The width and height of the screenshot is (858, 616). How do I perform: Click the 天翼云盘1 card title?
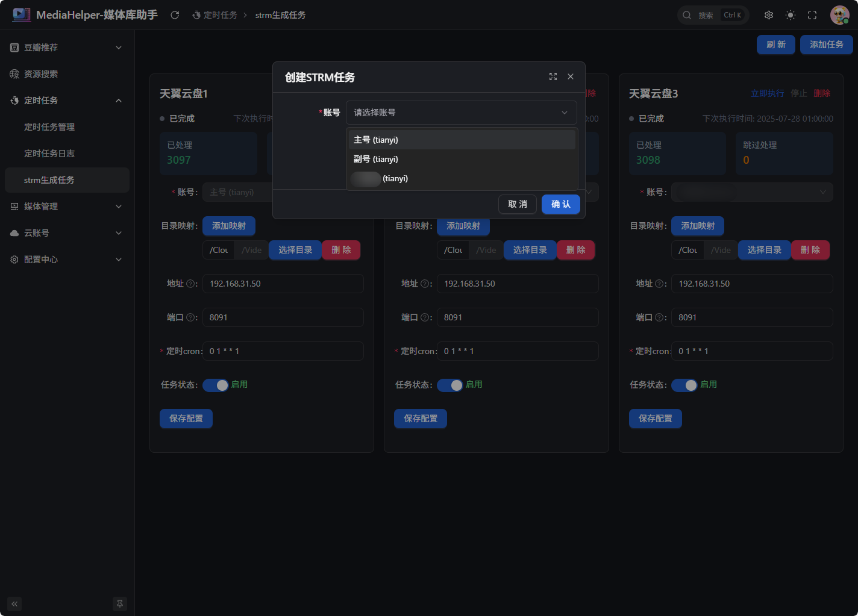(184, 94)
